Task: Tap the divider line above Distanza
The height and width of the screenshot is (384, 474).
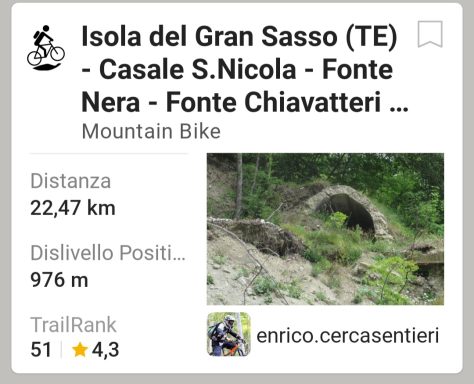Action: 109,154
